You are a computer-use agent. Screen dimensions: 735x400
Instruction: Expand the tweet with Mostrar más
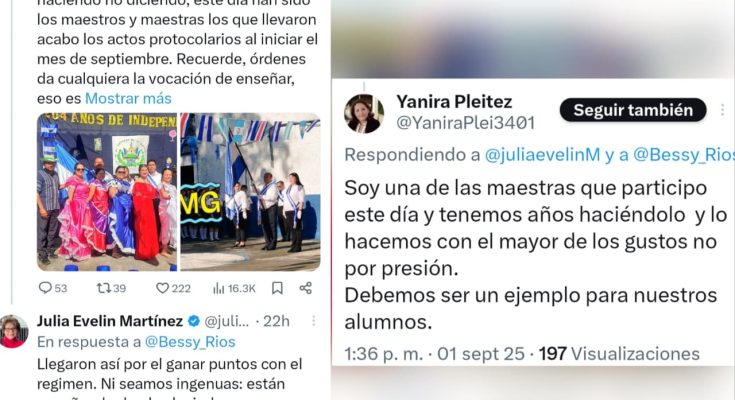128,98
